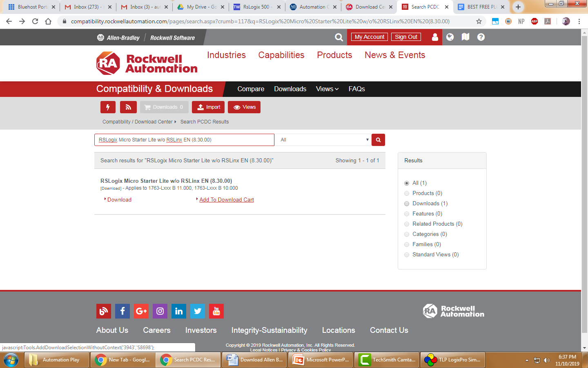The height and width of the screenshot is (368, 588).
Task: Open the All search category dropdown
Action: pyautogui.click(x=323, y=140)
